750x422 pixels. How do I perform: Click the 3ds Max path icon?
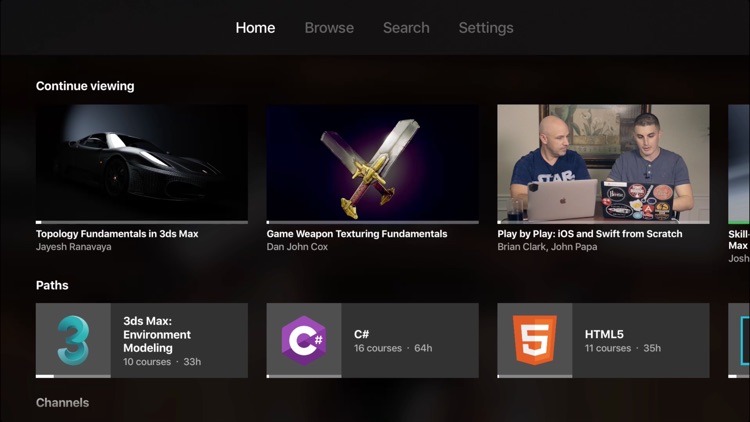click(x=73, y=340)
